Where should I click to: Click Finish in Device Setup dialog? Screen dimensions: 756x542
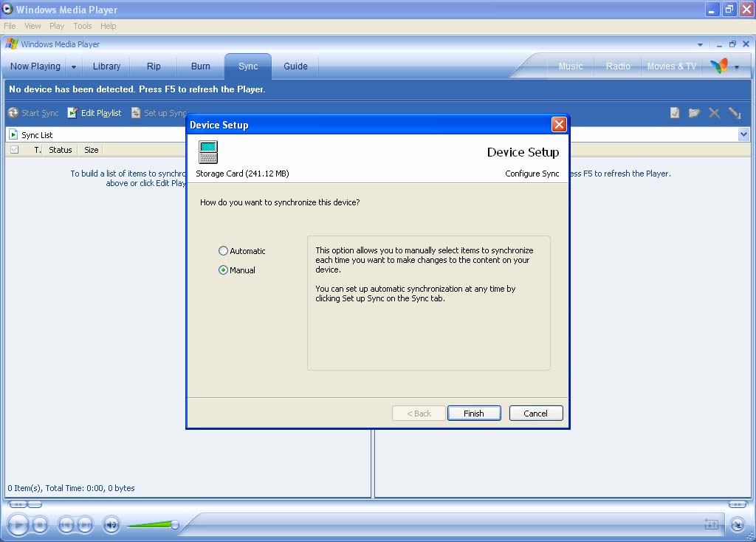(x=474, y=414)
